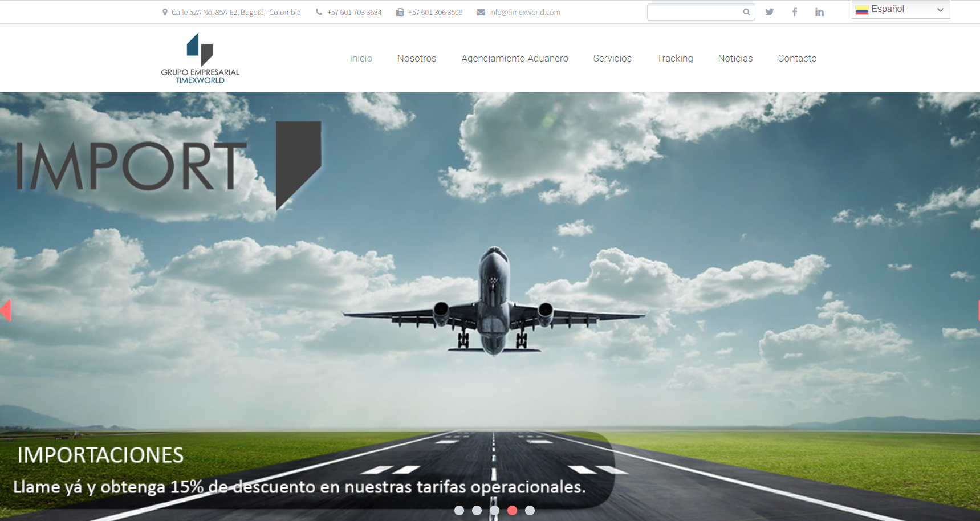Image resolution: width=980 pixels, height=521 pixels.
Task: Click the search magnifier icon
Action: coord(746,11)
